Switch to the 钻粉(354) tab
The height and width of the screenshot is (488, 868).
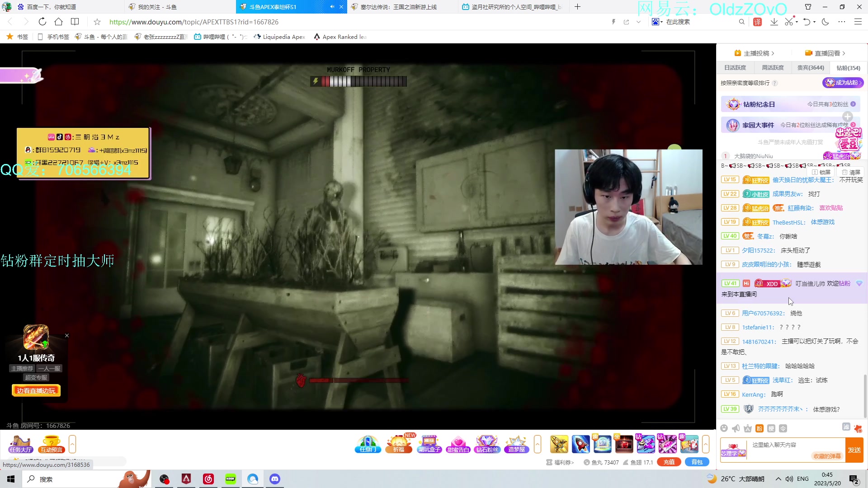[x=848, y=68]
